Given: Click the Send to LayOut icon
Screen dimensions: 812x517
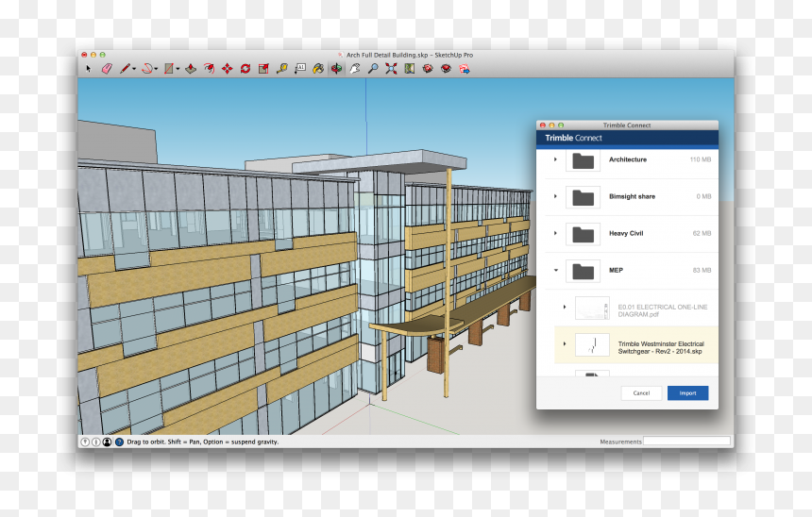Looking at the screenshot, I should 465,68.
